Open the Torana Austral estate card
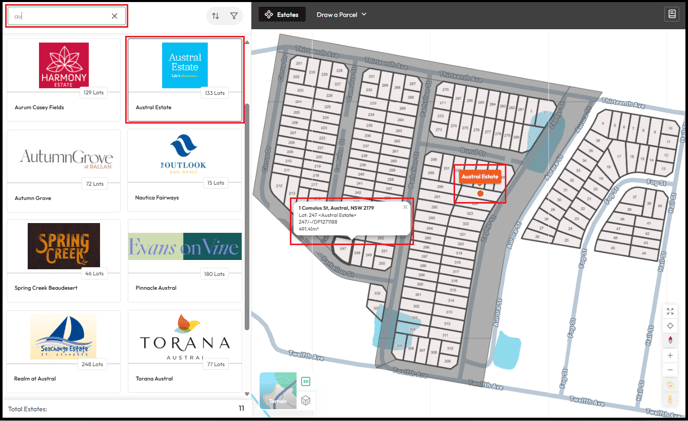 184,351
